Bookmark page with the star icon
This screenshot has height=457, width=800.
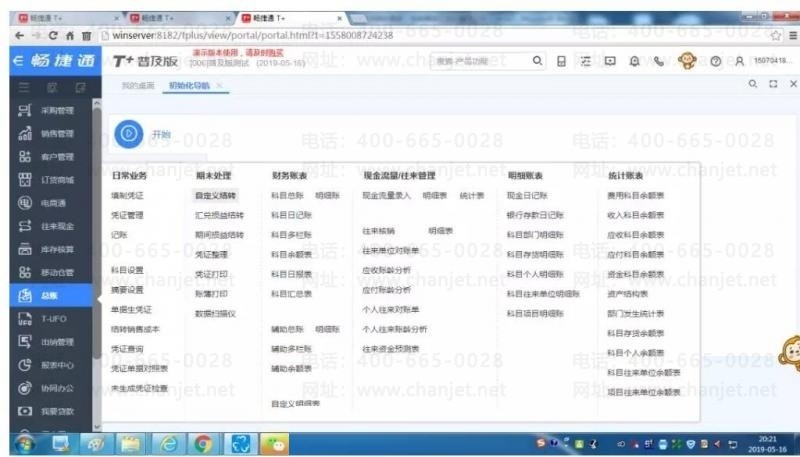(776, 35)
